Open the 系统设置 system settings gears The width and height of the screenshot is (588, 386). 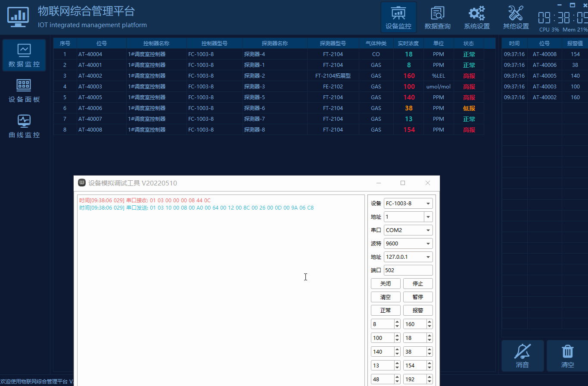click(476, 17)
